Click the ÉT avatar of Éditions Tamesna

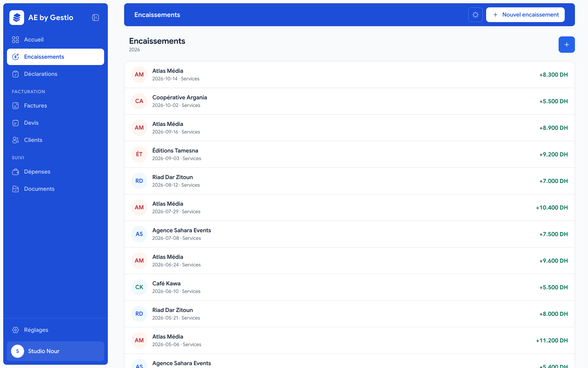pos(139,154)
